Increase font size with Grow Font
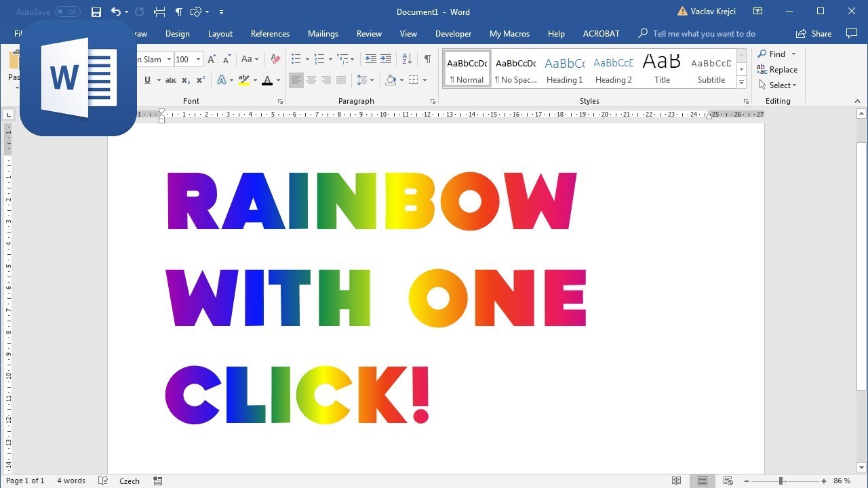 [x=212, y=60]
